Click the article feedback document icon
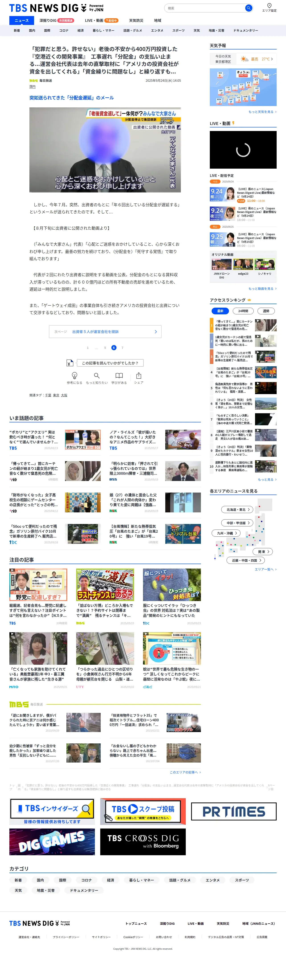Screen dimensions: 286x980 click(x=69, y=363)
